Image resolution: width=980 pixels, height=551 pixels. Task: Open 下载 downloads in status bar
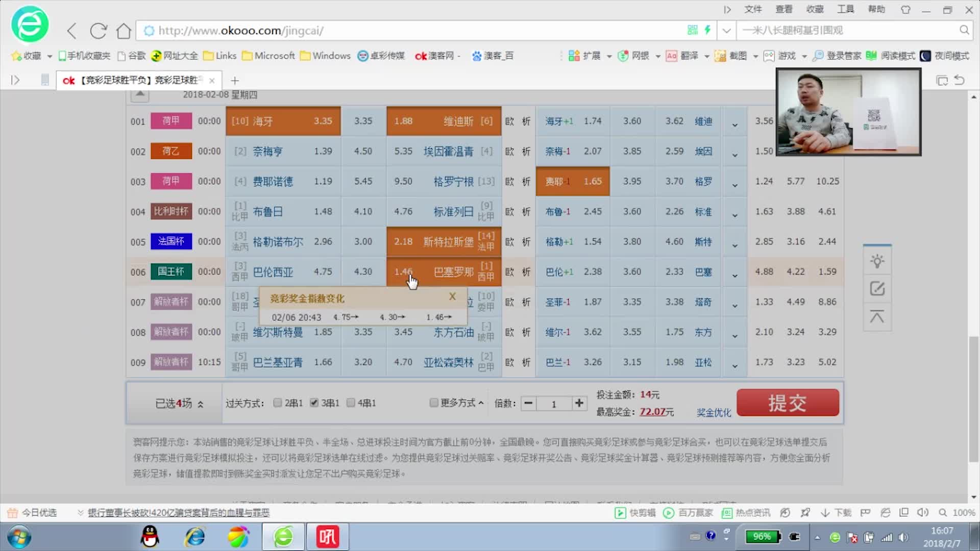(836, 513)
